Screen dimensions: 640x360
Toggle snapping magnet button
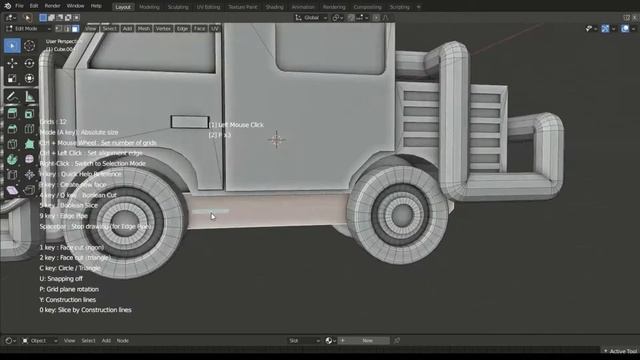click(351, 18)
